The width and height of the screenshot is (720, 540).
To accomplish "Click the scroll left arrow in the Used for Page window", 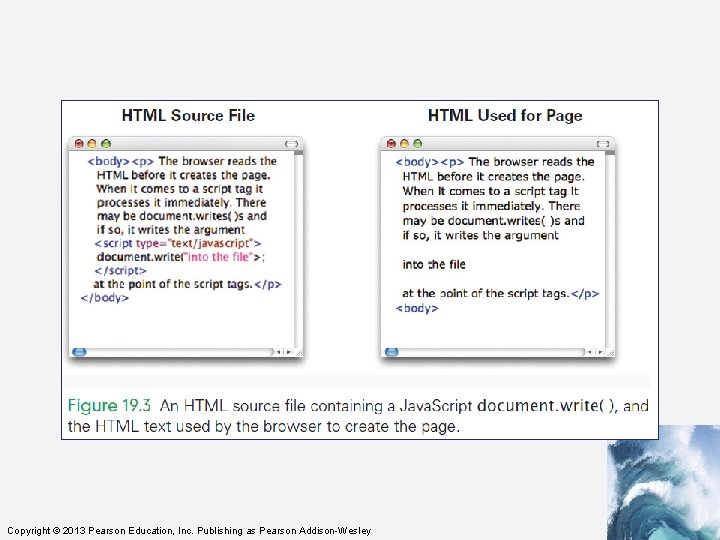I will [x=590, y=352].
